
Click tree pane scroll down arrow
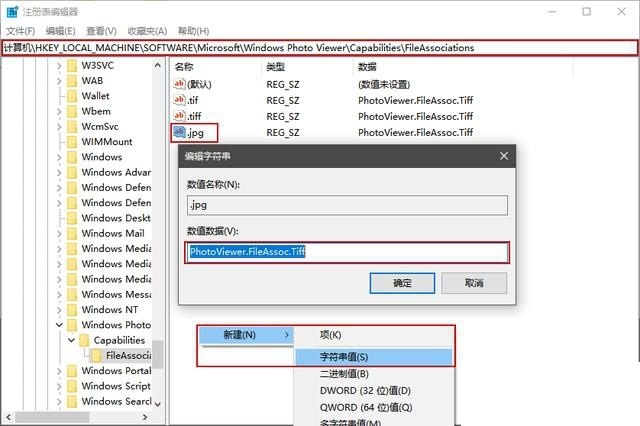(x=158, y=404)
